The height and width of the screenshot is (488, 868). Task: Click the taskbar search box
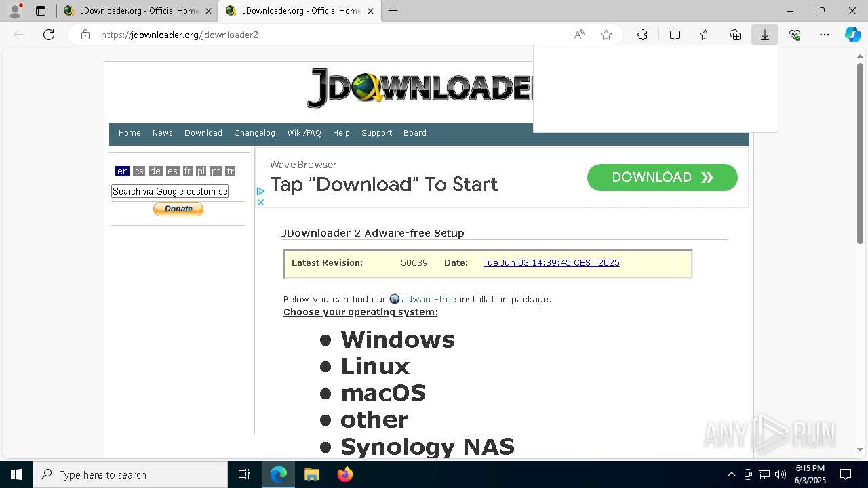click(130, 474)
